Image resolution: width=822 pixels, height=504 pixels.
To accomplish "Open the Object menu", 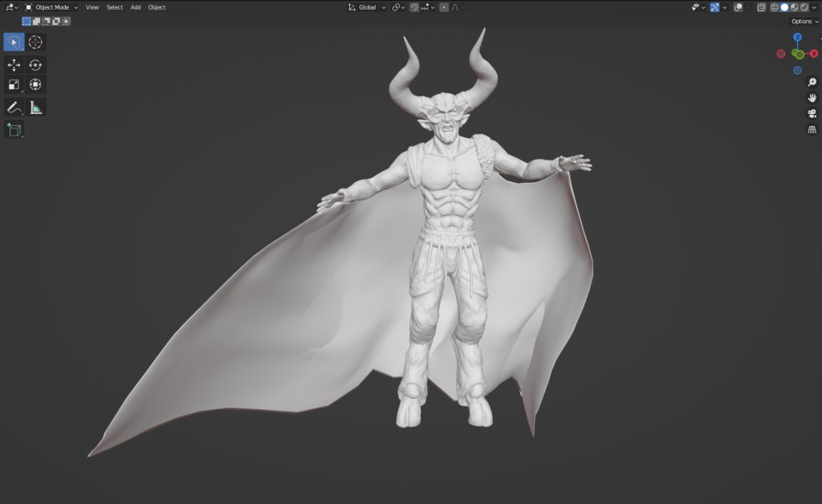I will [x=157, y=7].
